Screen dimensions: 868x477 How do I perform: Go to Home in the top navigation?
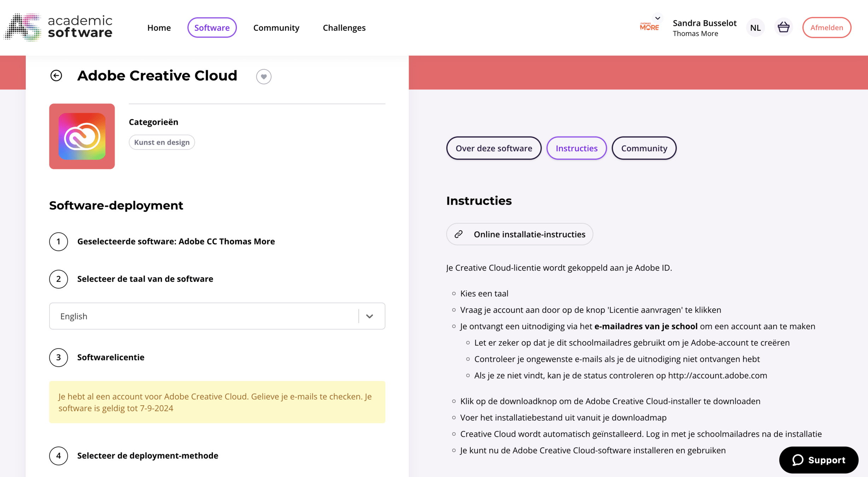tap(159, 28)
